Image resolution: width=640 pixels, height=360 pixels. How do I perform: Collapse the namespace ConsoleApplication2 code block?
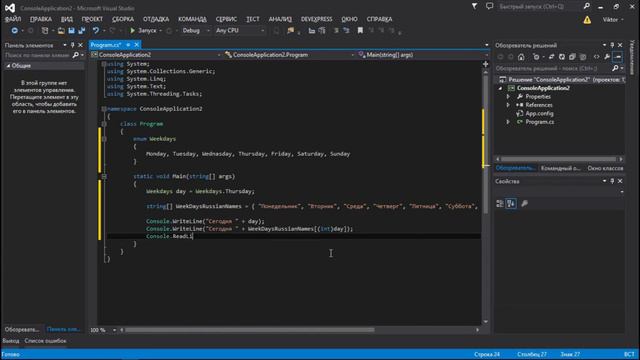click(104, 109)
